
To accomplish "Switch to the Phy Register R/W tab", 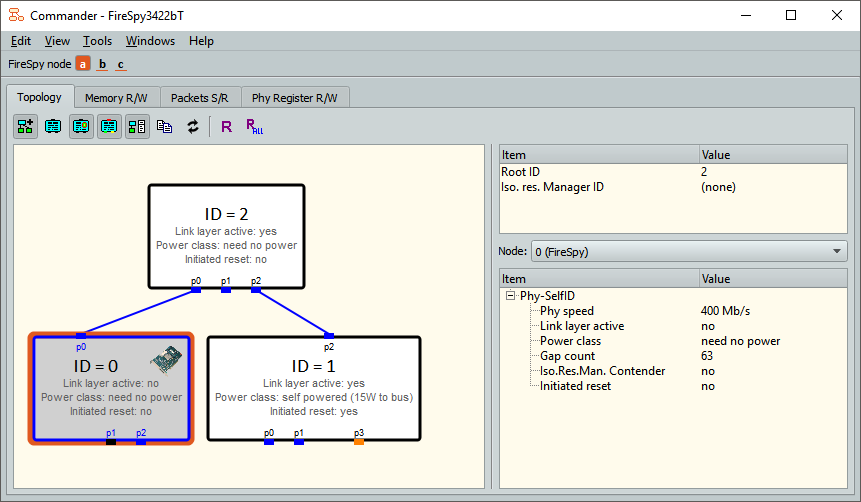I will (x=295, y=98).
